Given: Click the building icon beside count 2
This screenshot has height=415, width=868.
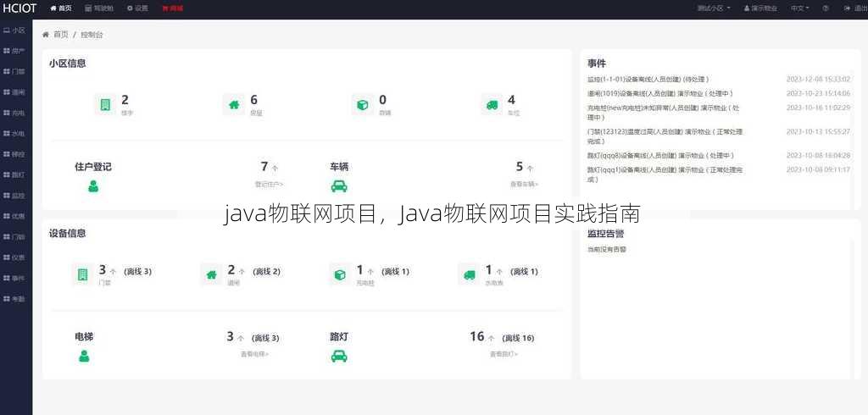Looking at the screenshot, I should click(105, 104).
